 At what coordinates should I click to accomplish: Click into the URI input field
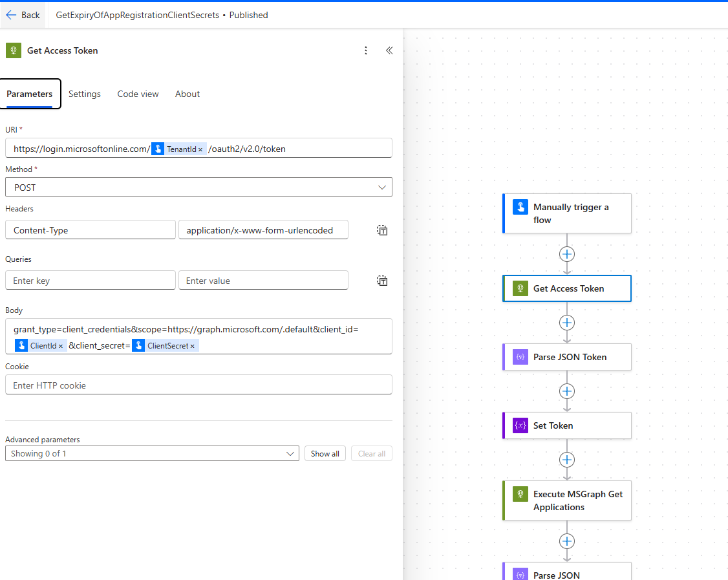[198, 148]
